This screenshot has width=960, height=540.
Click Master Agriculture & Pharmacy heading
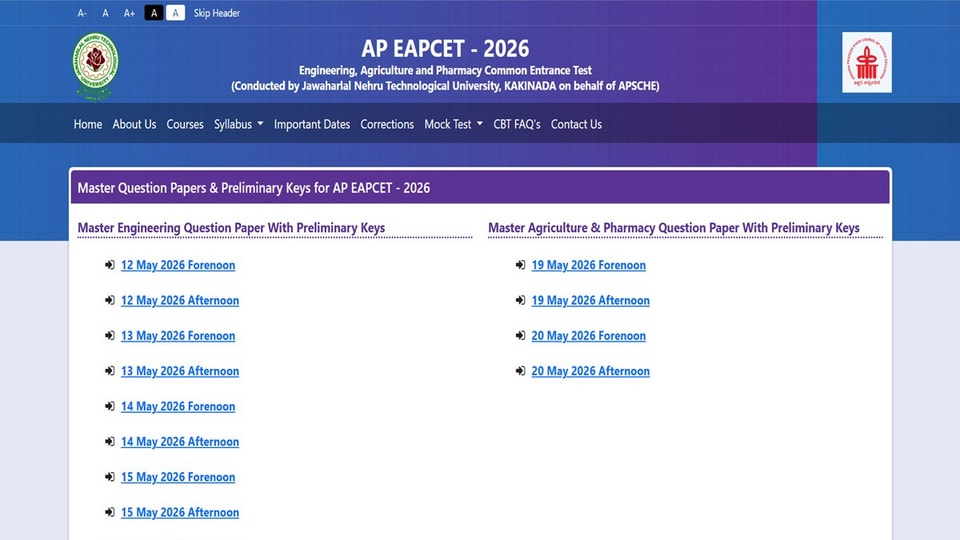point(673,228)
